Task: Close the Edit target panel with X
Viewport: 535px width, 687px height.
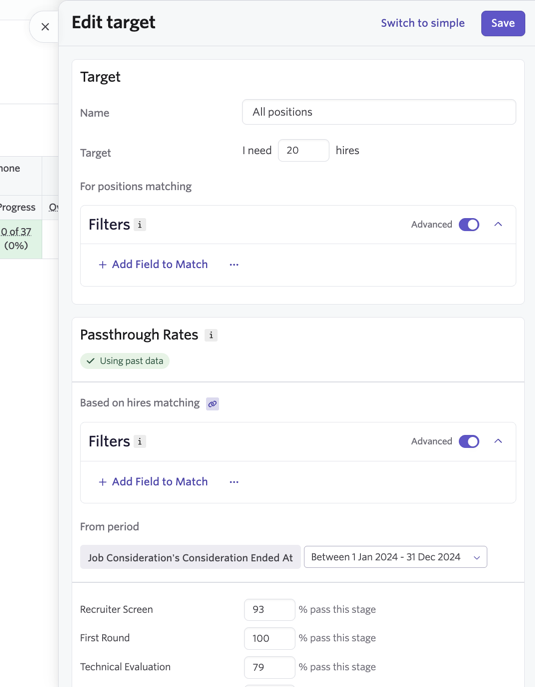Action: (45, 27)
